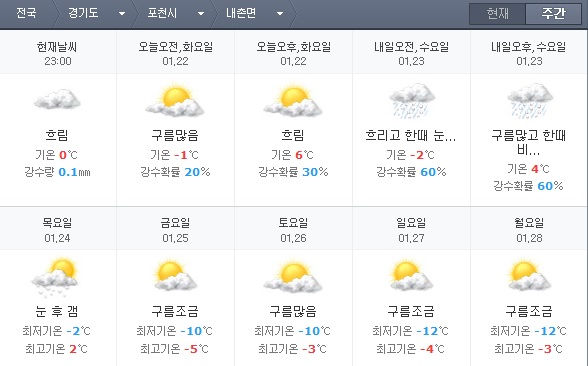Click the truncated 흐리고 한때 눈... forecast text
This screenshot has width=588, height=366.
click(411, 135)
